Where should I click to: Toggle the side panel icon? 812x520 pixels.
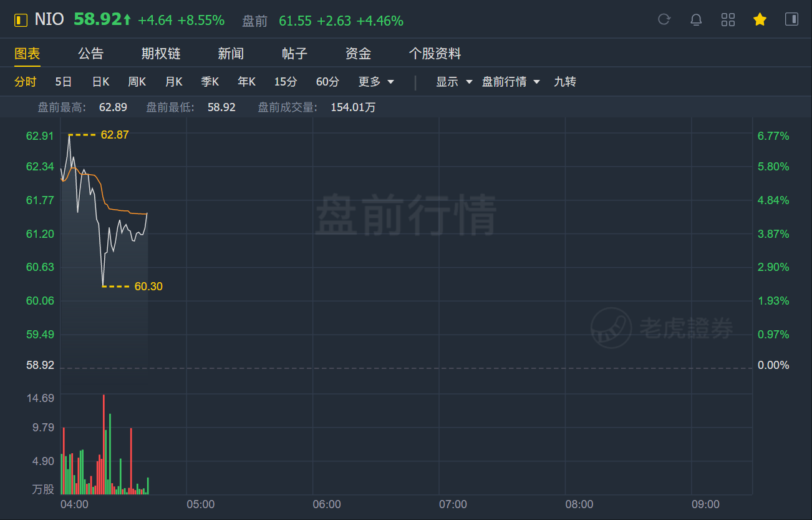(791, 20)
